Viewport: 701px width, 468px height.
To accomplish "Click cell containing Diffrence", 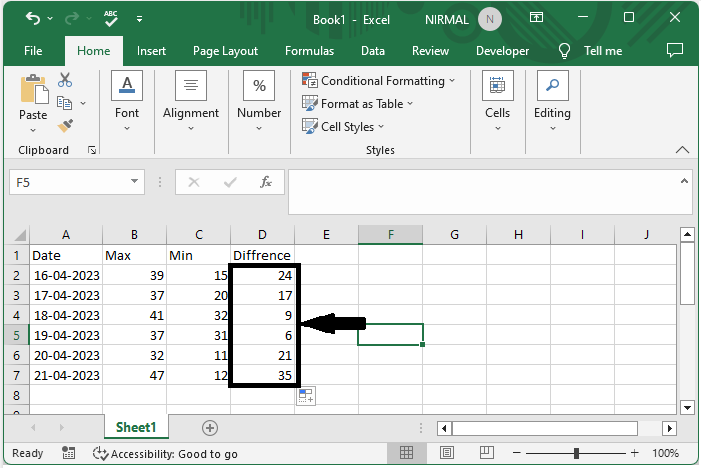I will [262, 255].
